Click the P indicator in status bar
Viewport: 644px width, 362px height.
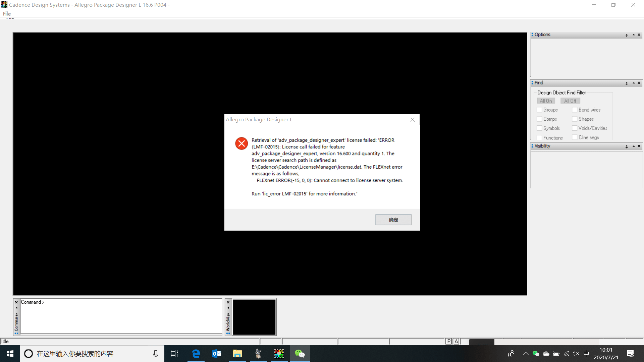[449, 342]
